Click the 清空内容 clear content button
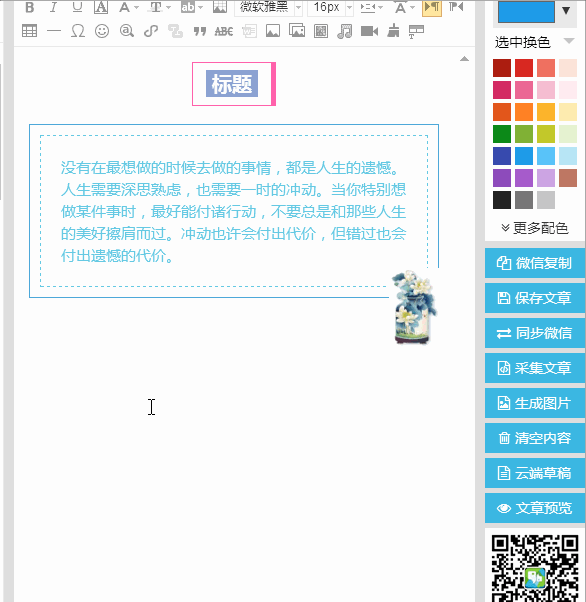 click(x=535, y=438)
